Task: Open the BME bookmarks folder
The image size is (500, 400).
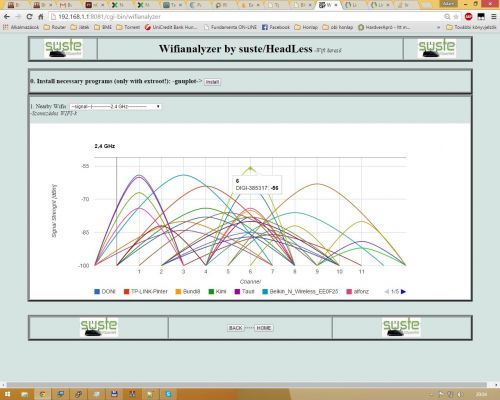Action: tap(103, 27)
